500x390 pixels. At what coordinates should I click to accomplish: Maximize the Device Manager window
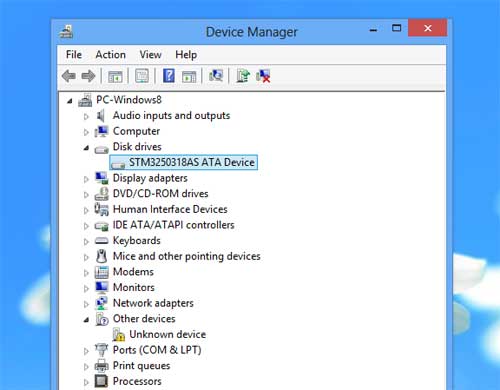pyautogui.click(x=396, y=28)
